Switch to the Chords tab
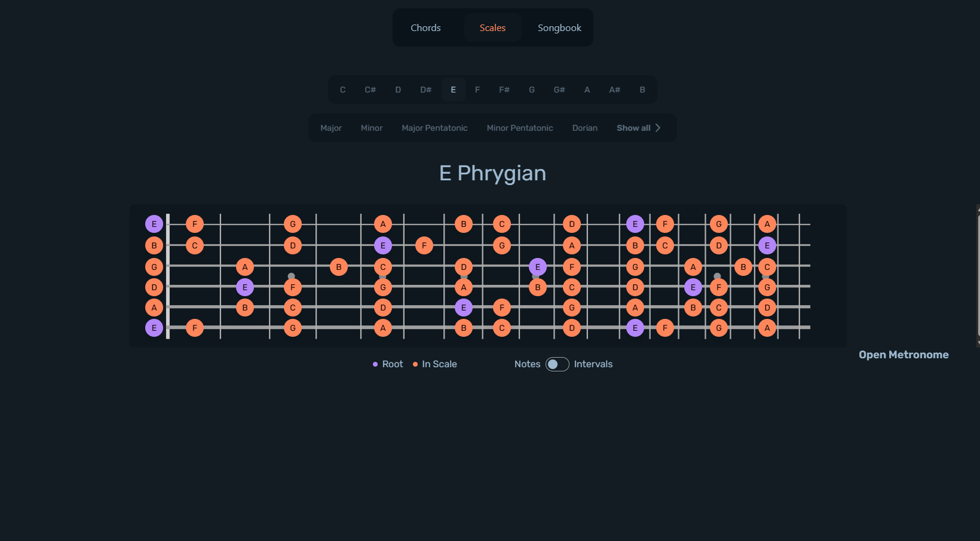Viewport: 980px width, 541px height. coord(425,27)
